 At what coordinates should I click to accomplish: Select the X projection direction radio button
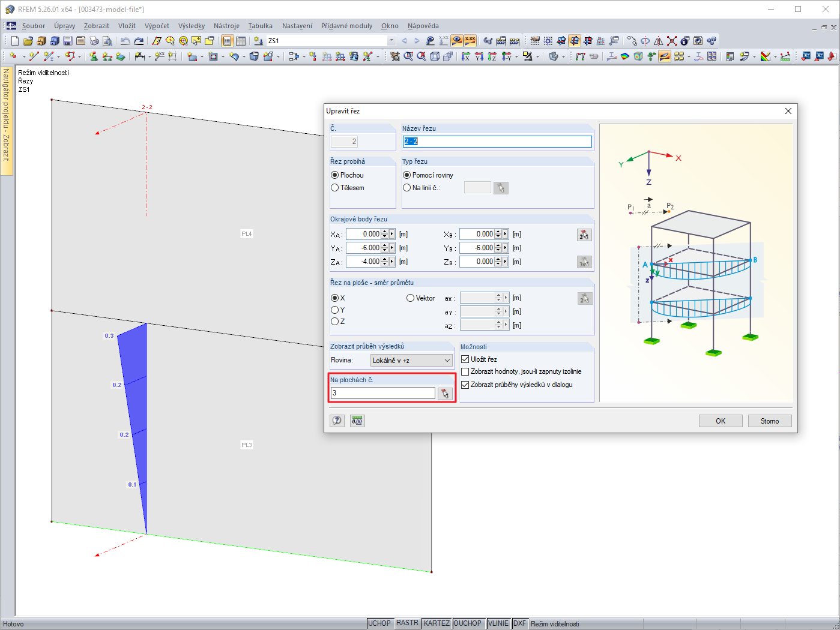click(x=334, y=298)
